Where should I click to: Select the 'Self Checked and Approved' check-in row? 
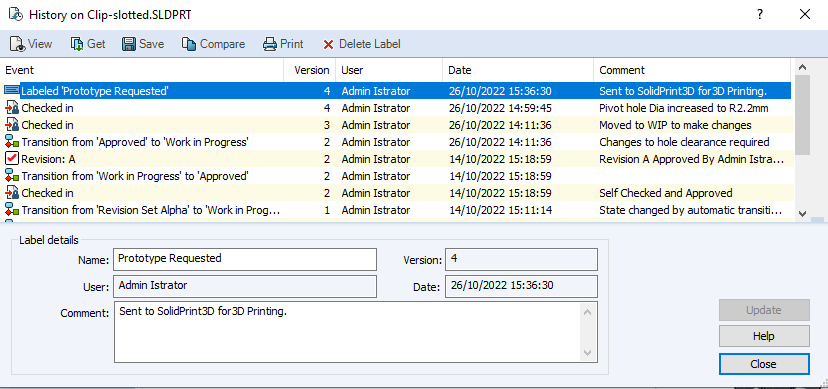pyautogui.click(x=397, y=193)
